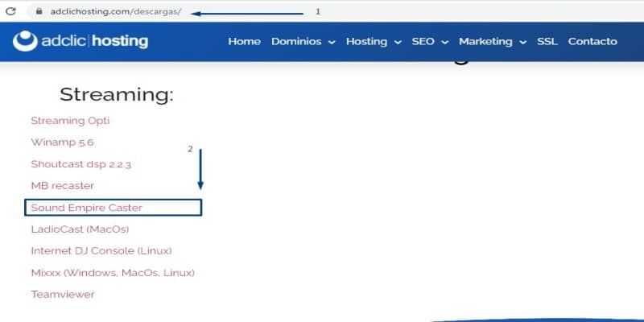Image resolution: width=644 pixels, height=322 pixels.
Task: Go to the SSL page
Action: [x=547, y=42]
